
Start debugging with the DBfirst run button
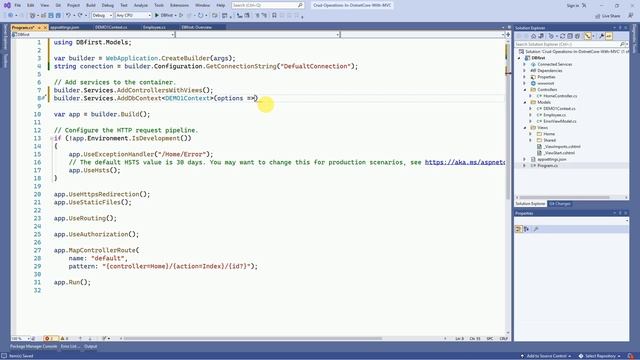click(x=164, y=16)
